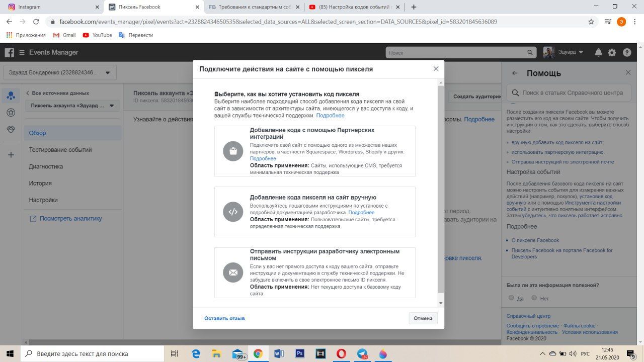Open Word from the taskbar
Image resolution: width=644 pixels, height=362 pixels.
click(x=279, y=353)
